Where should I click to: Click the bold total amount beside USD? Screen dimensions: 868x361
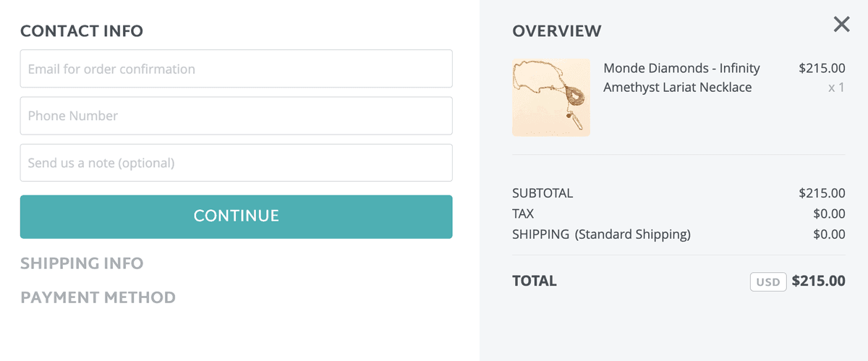pos(818,281)
